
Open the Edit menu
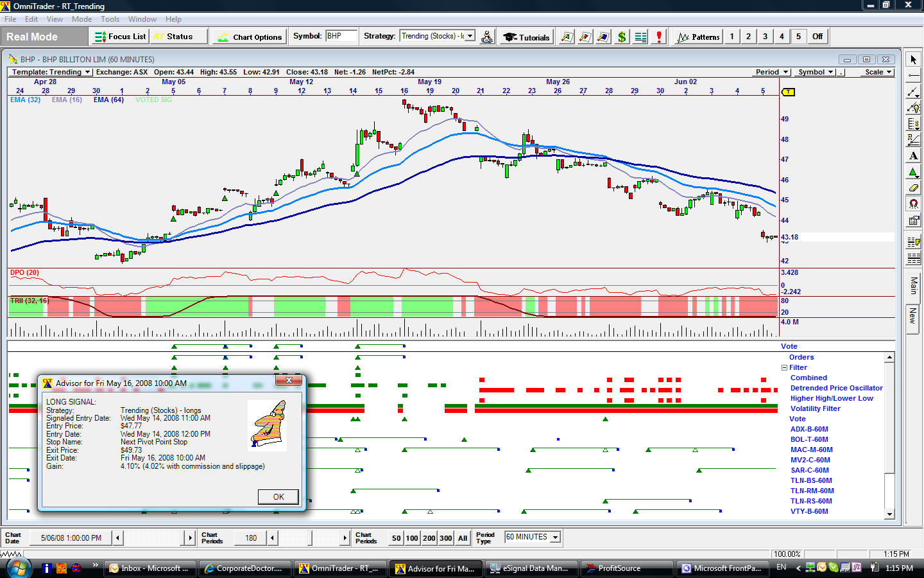31,19
